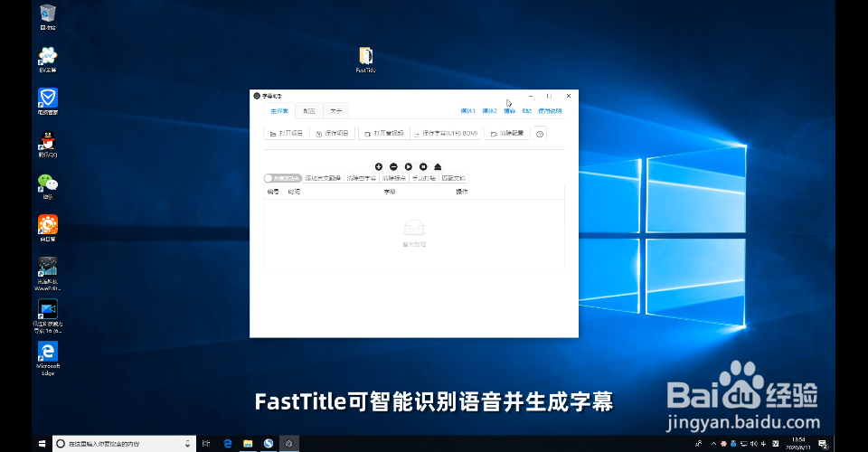This screenshot has width=868, height=452.
Task: Click the 字幕 column header
Action: click(x=390, y=192)
